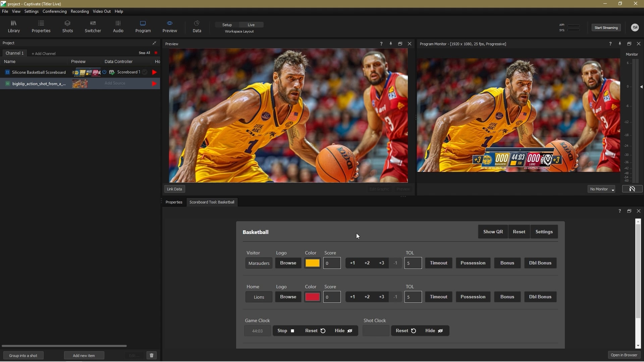The height and width of the screenshot is (362, 644).
Task: Click the Start Streaming button
Action: pyautogui.click(x=606, y=27)
